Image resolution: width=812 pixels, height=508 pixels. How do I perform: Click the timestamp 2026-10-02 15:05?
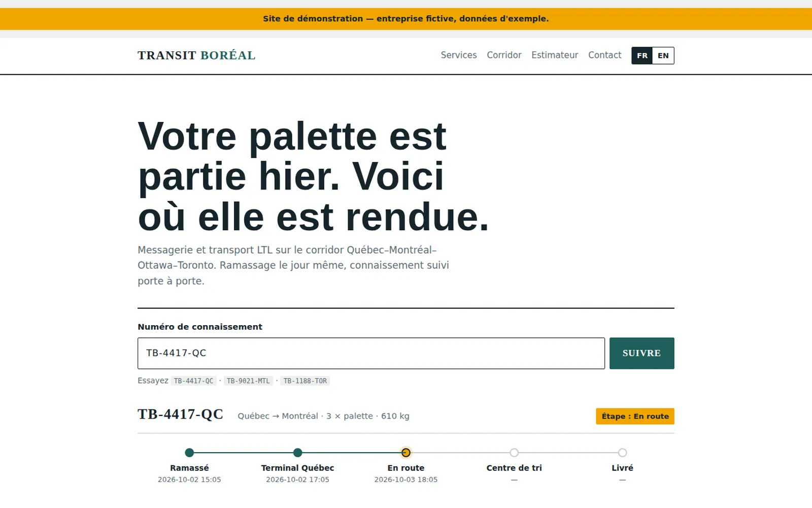tap(189, 480)
